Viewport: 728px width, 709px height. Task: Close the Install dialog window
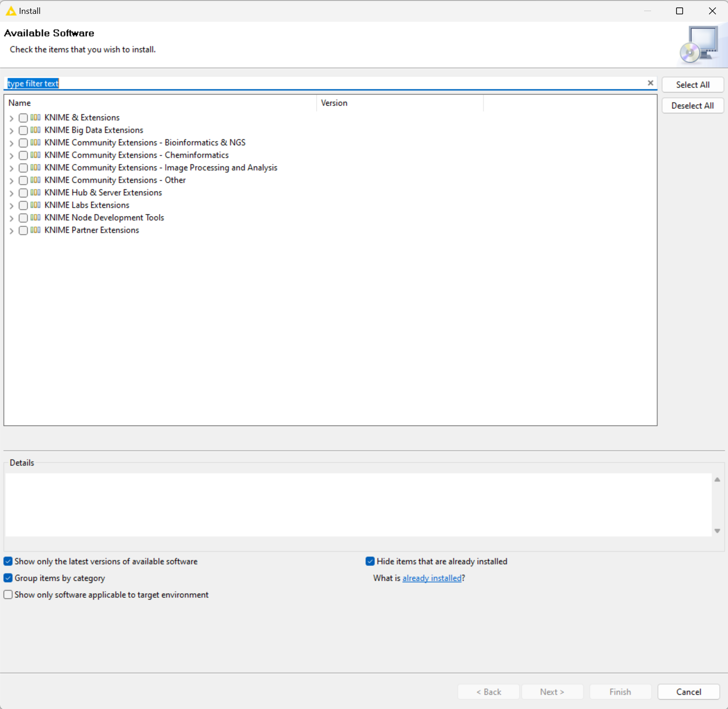click(712, 11)
